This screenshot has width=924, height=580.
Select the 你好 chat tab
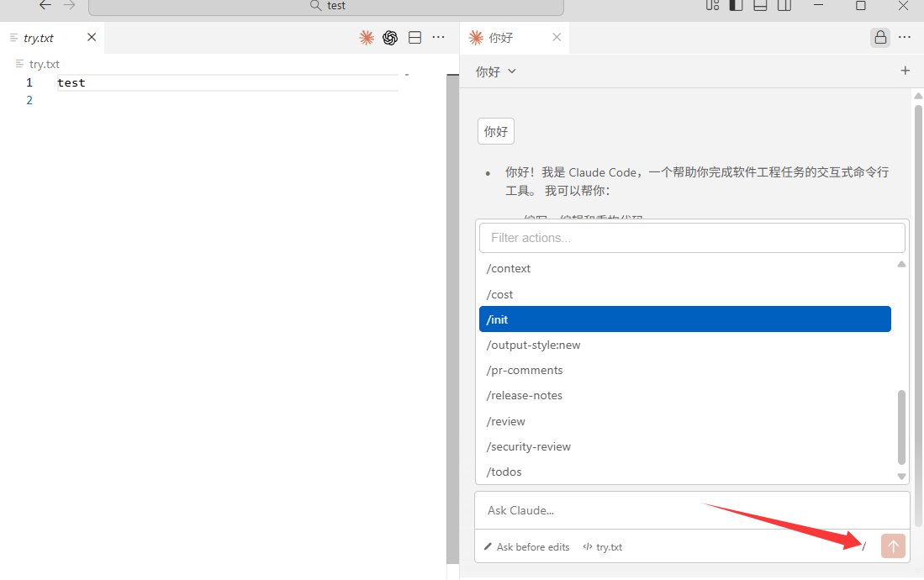click(500, 37)
